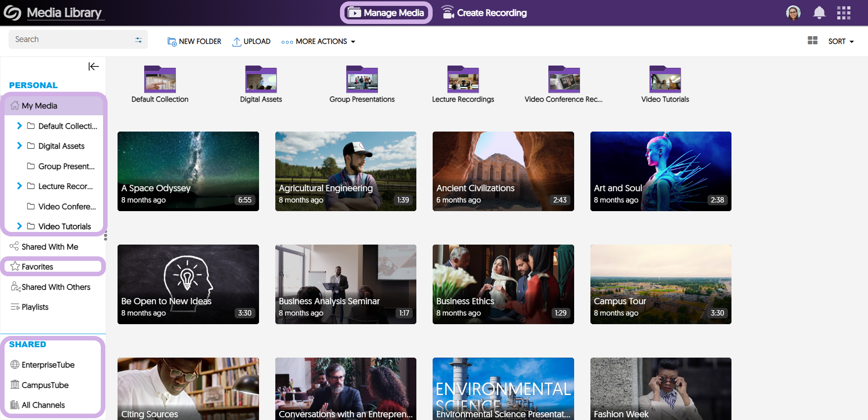This screenshot has width=868, height=420.
Task: Open Campus Tour video
Action: (661, 284)
